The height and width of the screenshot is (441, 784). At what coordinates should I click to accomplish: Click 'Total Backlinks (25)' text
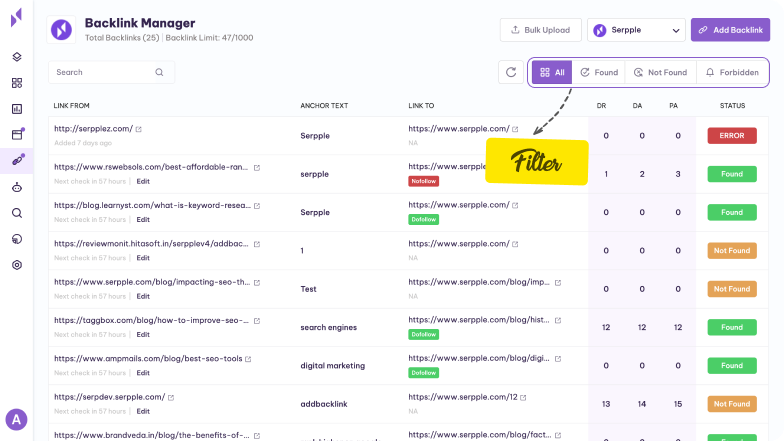122,38
